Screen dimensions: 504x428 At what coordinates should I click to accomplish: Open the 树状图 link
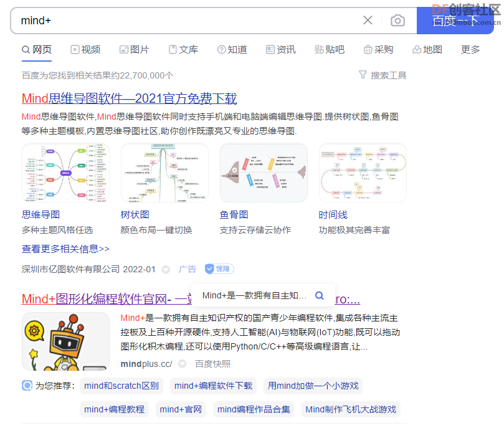[x=135, y=215]
